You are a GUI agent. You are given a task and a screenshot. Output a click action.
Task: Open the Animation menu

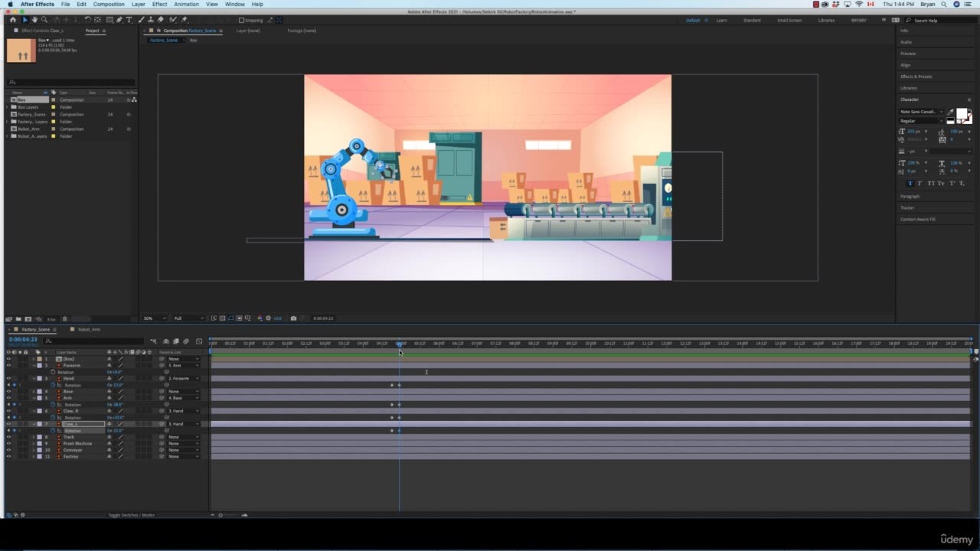click(x=186, y=4)
